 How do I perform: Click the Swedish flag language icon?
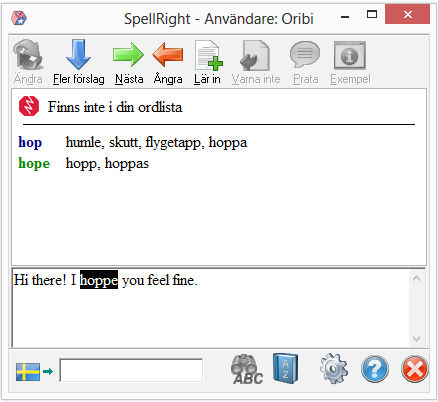(x=28, y=372)
